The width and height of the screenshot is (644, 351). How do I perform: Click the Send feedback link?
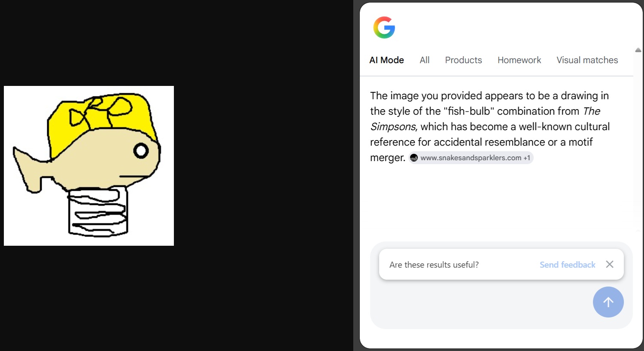(567, 265)
